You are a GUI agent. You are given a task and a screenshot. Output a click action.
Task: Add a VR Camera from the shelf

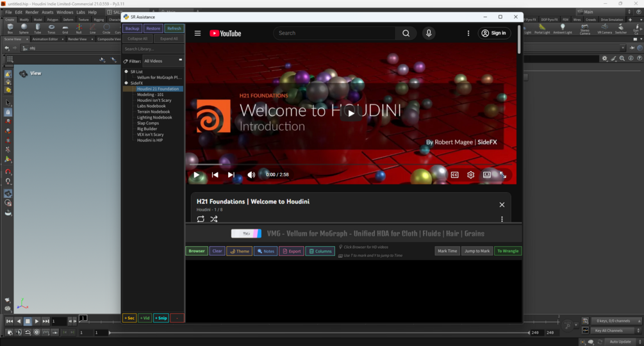(x=604, y=29)
